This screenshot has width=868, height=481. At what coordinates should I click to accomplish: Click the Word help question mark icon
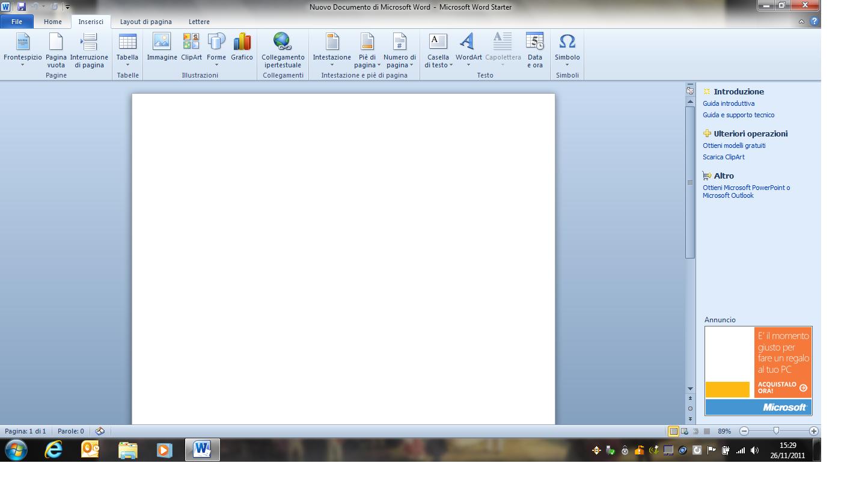tap(815, 22)
